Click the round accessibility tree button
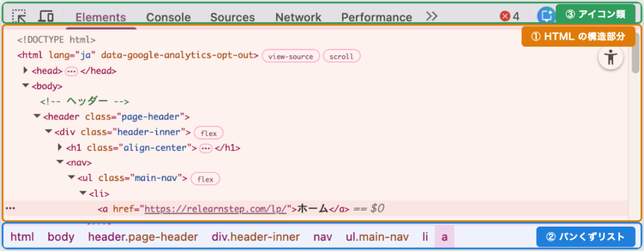Screen dimensions: 644x251 (x=611, y=57)
